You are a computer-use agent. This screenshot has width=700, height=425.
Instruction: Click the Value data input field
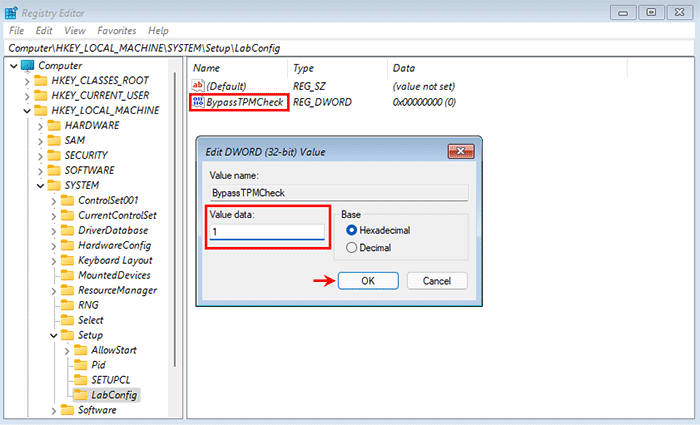pyautogui.click(x=267, y=232)
